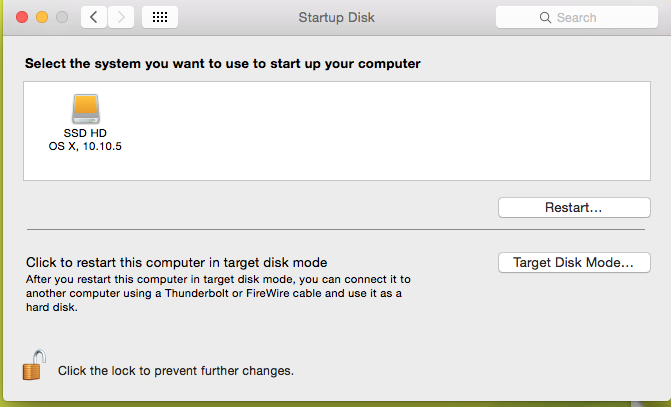Click the Startup Disk window title

tap(336, 18)
